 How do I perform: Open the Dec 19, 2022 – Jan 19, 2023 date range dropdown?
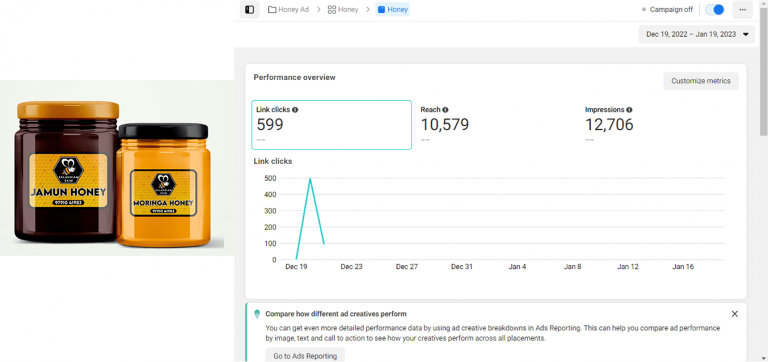tap(696, 34)
